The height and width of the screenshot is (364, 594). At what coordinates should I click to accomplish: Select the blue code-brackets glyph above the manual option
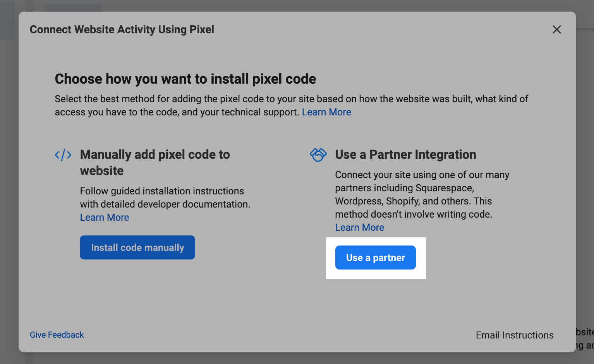(63, 155)
